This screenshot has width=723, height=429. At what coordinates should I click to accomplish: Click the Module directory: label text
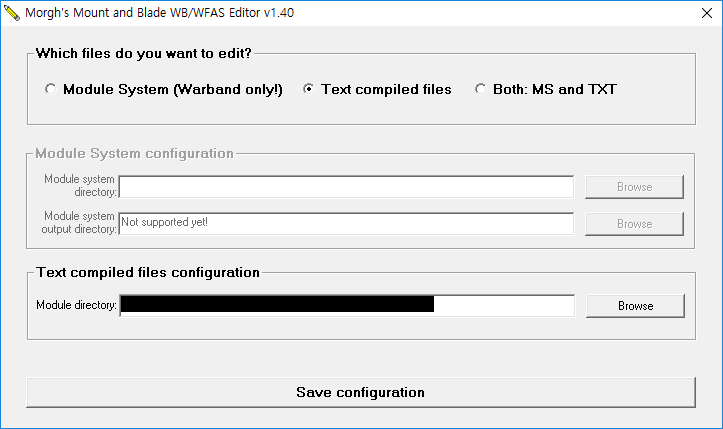pyautogui.click(x=76, y=306)
